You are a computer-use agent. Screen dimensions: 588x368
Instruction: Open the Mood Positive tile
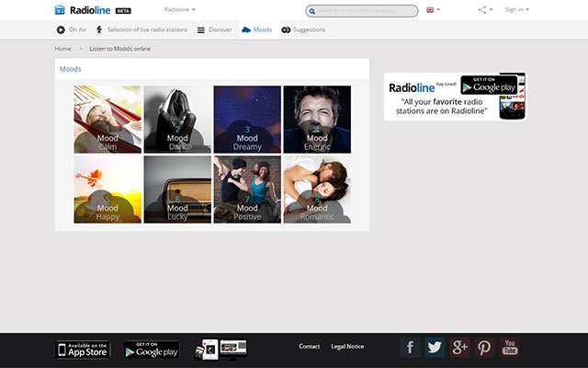pyautogui.click(x=247, y=190)
